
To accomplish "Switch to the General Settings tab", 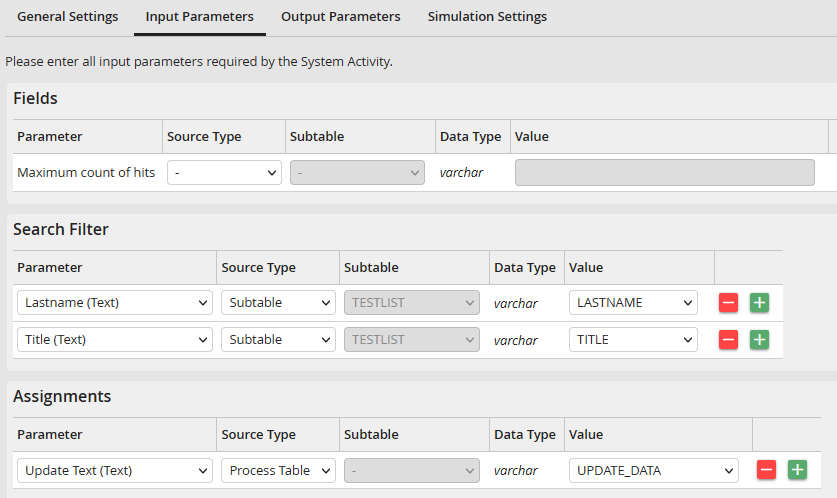I will [x=67, y=17].
